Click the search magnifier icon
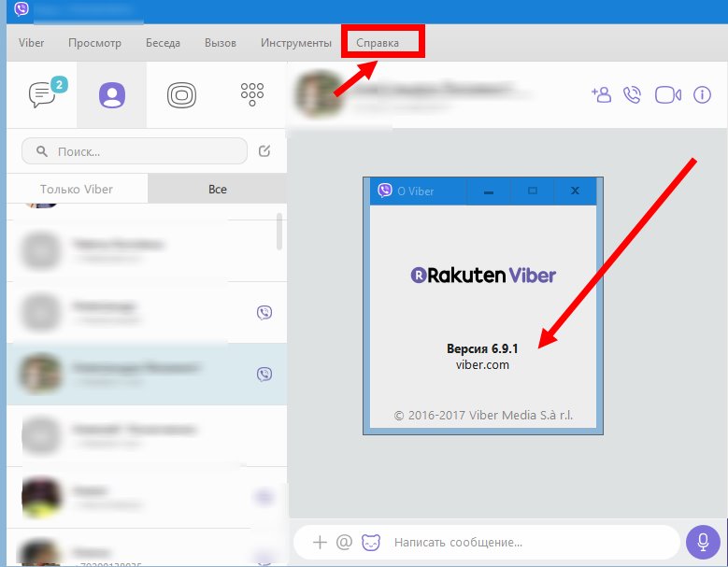This screenshot has height=567, width=728. coord(42,151)
